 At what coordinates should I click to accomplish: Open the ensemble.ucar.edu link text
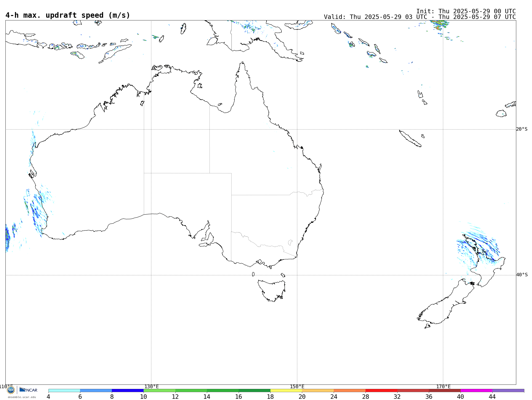point(22,397)
